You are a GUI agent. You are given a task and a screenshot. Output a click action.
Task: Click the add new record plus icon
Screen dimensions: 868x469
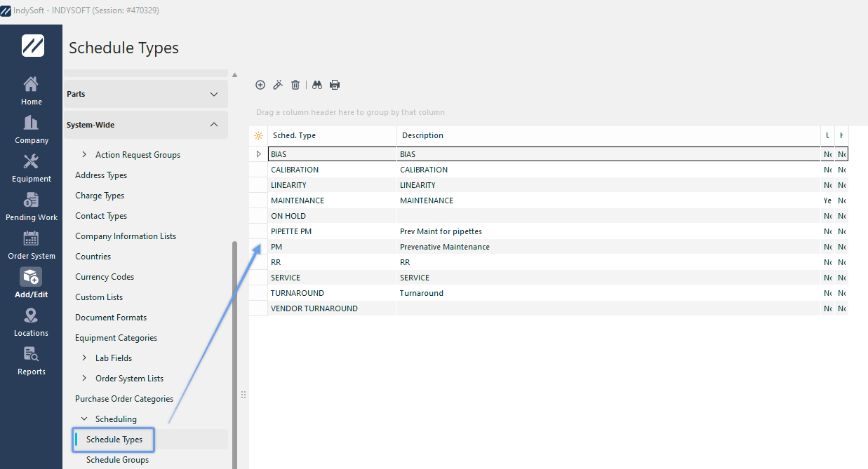click(x=260, y=85)
